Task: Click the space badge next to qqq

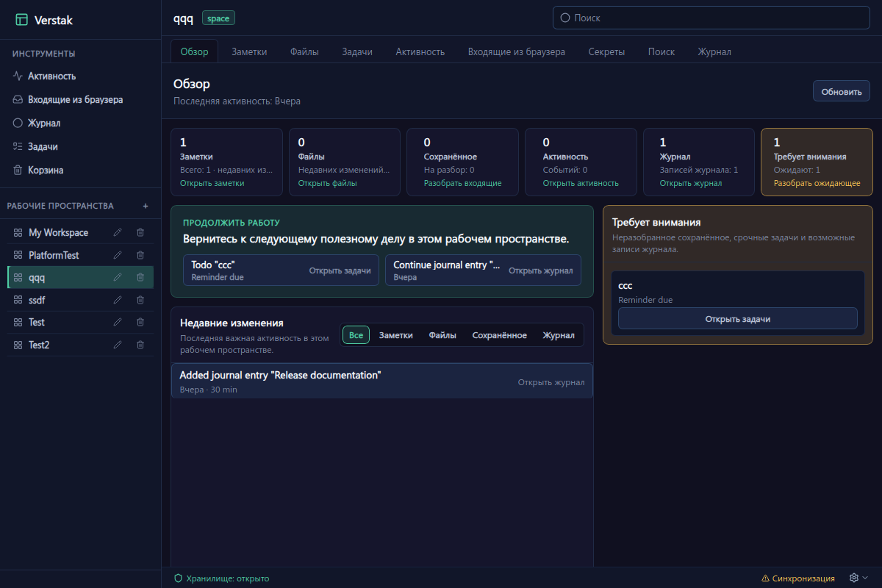Action: [x=218, y=18]
